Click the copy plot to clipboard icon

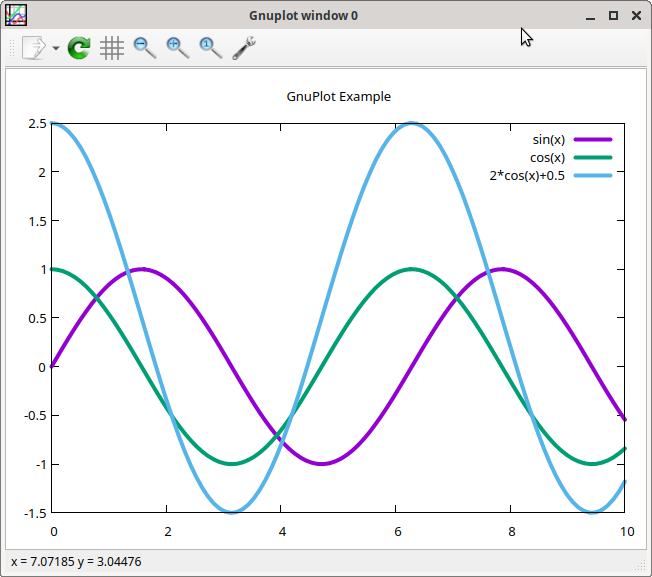pos(33,48)
